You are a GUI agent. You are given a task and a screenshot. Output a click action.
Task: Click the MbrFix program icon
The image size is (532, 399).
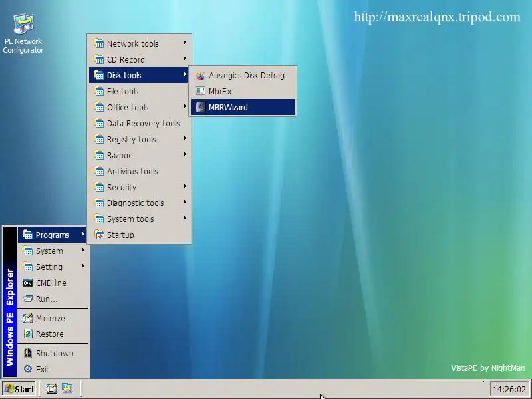point(200,91)
